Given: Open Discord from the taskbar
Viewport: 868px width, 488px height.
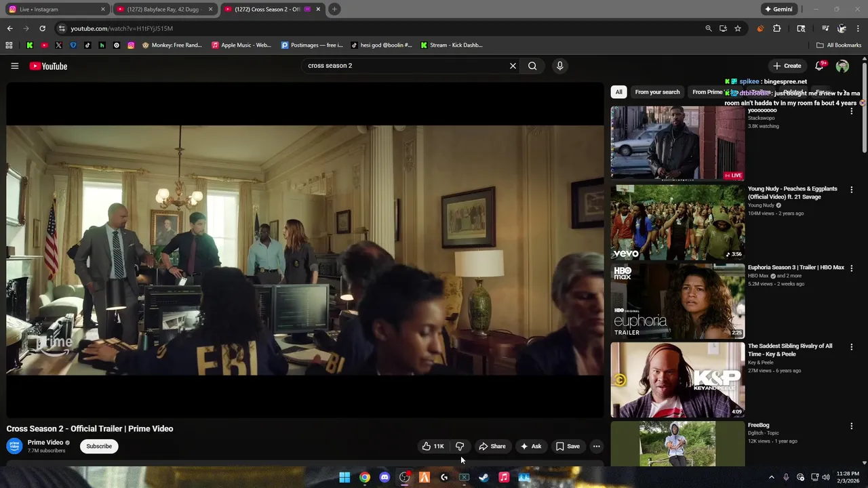Looking at the screenshot, I should (384, 477).
